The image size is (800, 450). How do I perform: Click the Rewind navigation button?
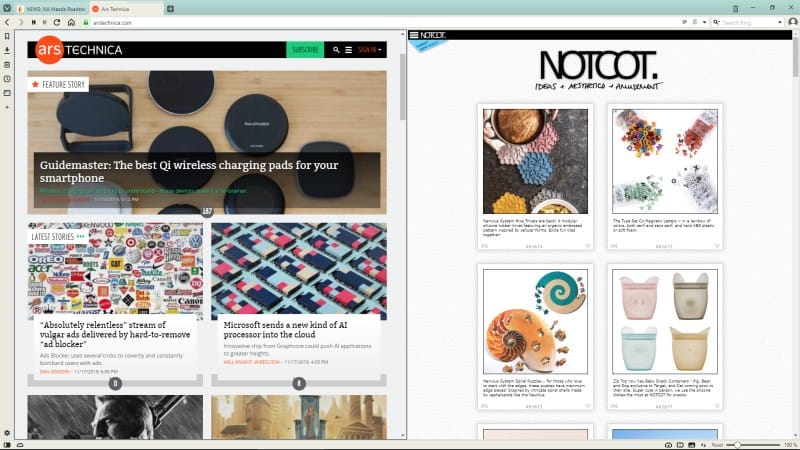34,22
